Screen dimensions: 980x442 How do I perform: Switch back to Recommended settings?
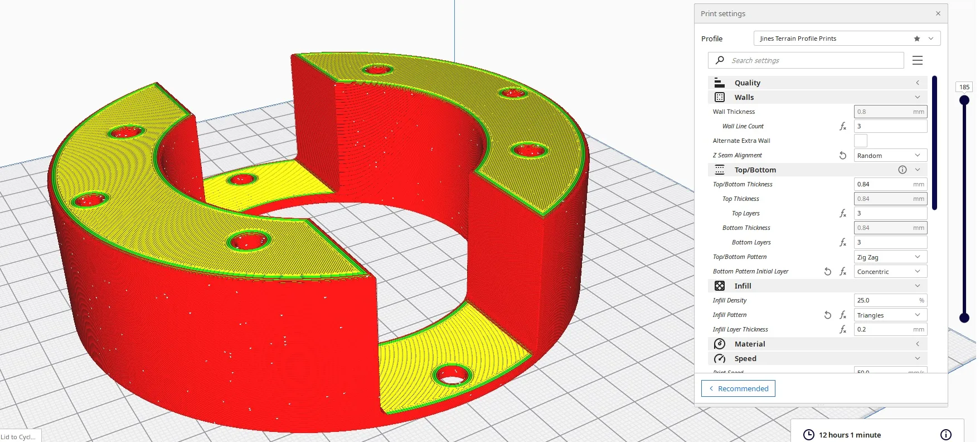pos(738,388)
